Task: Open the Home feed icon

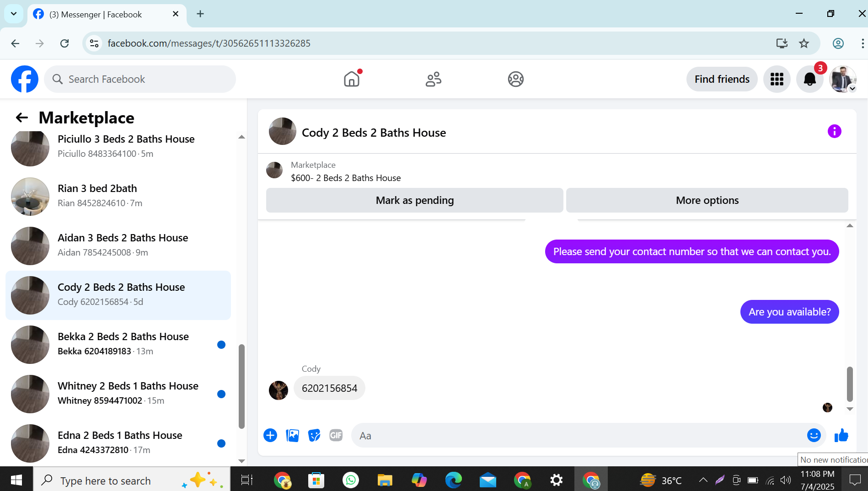Action: 352,79
